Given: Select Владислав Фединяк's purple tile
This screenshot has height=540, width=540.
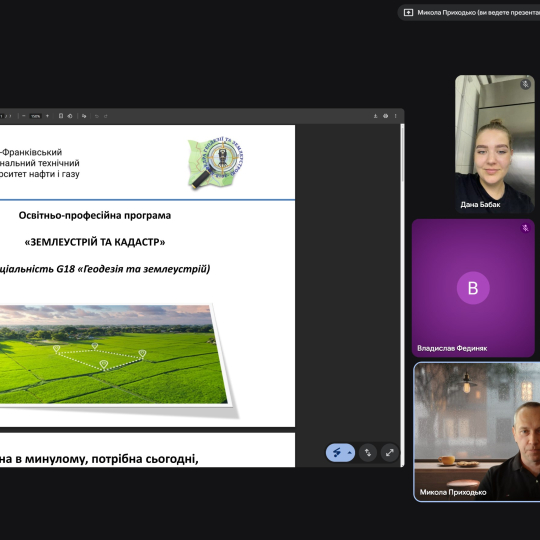Looking at the screenshot, I should coord(473,288).
